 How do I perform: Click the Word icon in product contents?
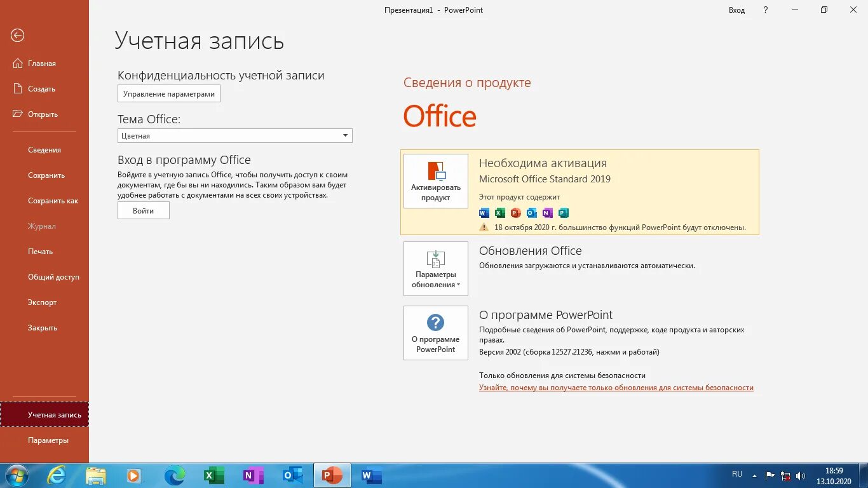click(x=484, y=213)
